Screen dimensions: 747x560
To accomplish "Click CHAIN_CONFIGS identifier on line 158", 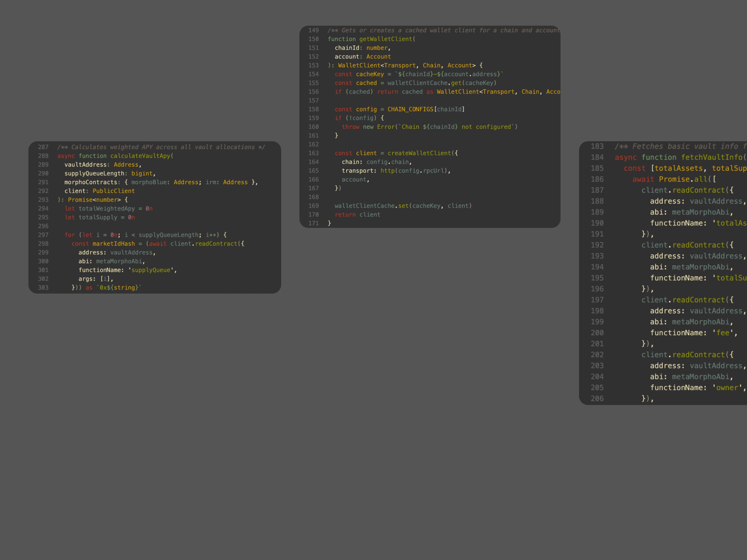I will [410, 109].
